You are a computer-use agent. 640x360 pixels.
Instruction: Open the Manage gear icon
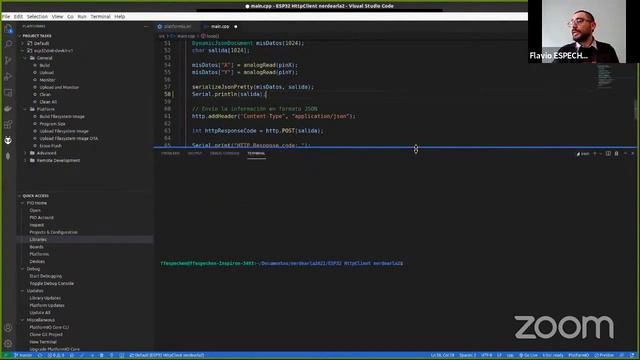pos(8,343)
